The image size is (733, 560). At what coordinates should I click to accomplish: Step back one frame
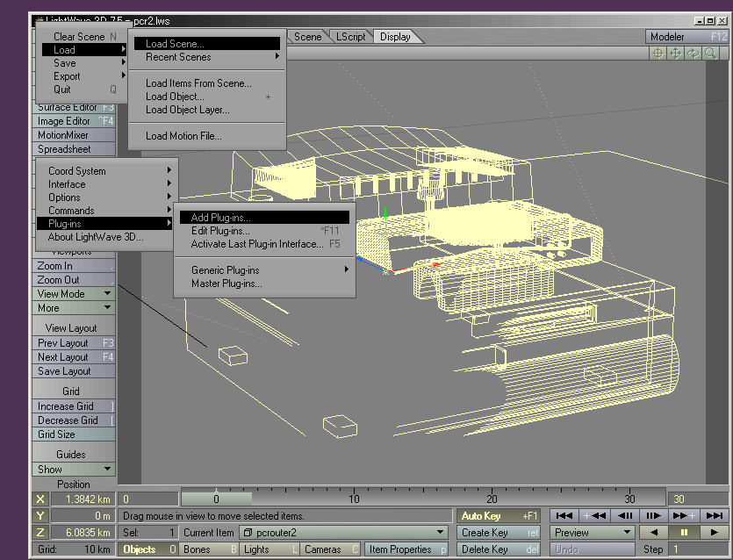(626, 515)
